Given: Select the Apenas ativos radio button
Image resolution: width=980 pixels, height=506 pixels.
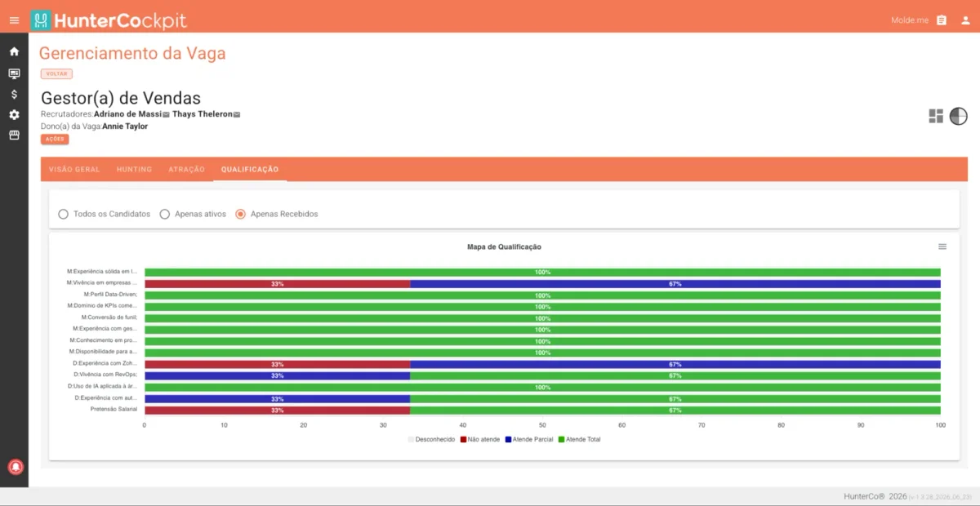Looking at the screenshot, I should pos(164,214).
